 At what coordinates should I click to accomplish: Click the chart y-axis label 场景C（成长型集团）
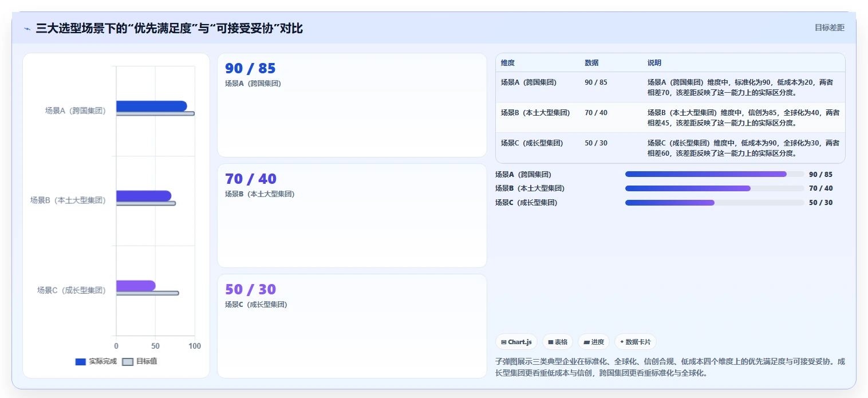pos(72,290)
